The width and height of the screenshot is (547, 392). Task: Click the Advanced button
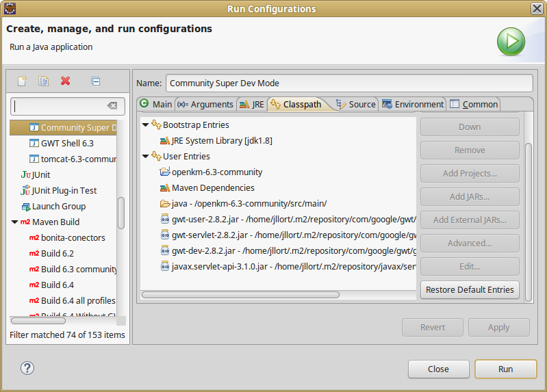pyautogui.click(x=470, y=243)
